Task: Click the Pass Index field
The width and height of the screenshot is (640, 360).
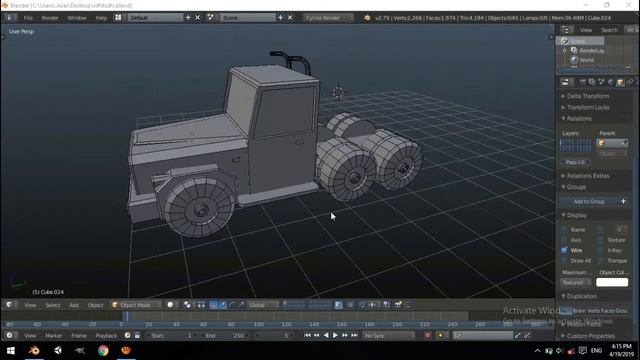Action: coord(575,162)
